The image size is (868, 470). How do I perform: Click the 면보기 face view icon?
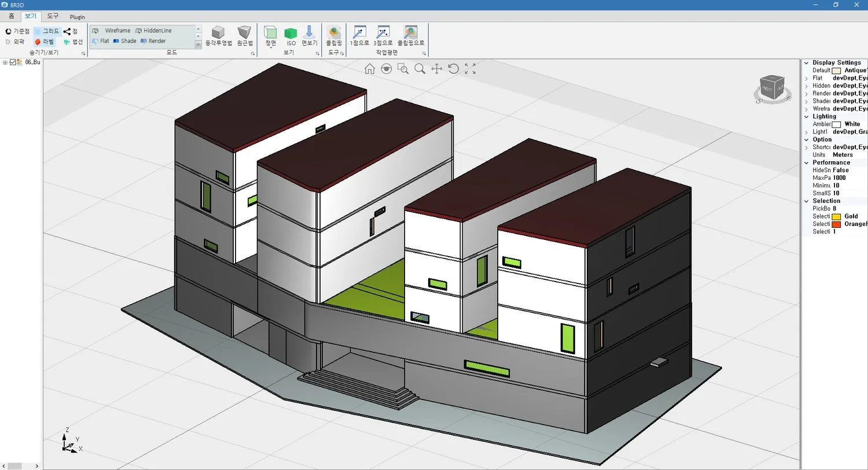(310, 36)
